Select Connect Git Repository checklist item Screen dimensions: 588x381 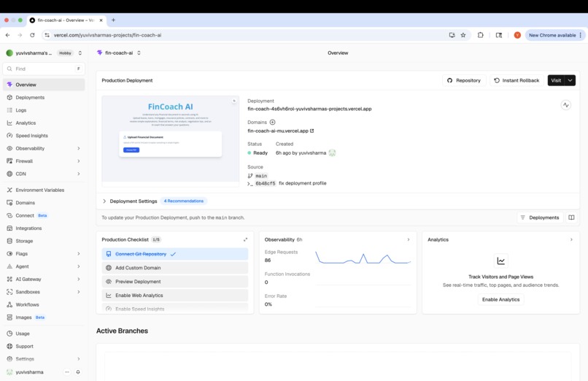[x=175, y=254]
